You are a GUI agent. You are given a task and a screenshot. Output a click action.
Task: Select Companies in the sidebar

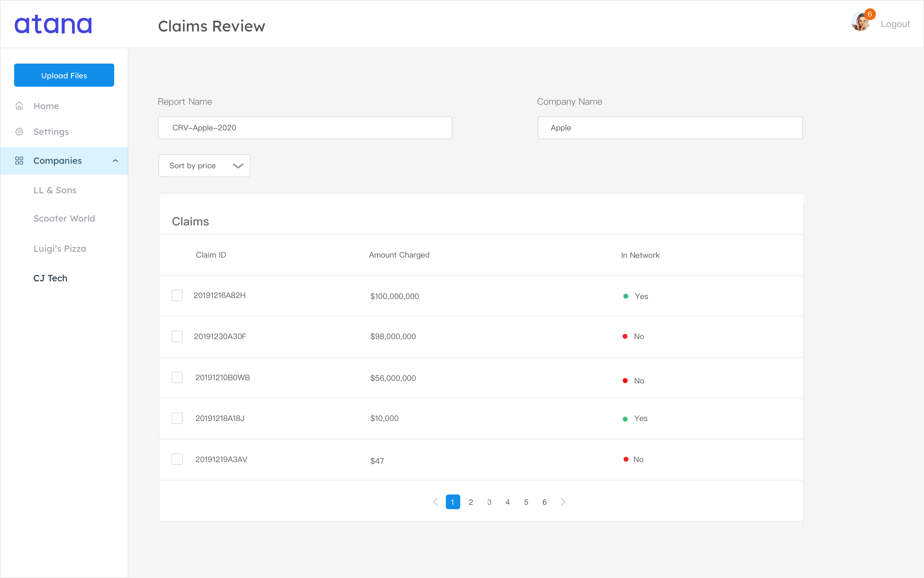point(64,161)
